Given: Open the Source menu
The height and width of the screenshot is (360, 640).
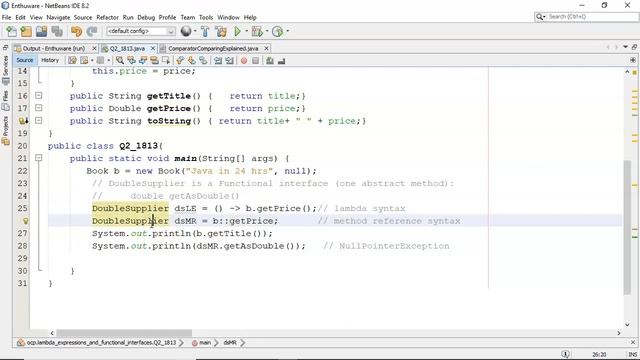Looking at the screenshot, I should 83,18.
